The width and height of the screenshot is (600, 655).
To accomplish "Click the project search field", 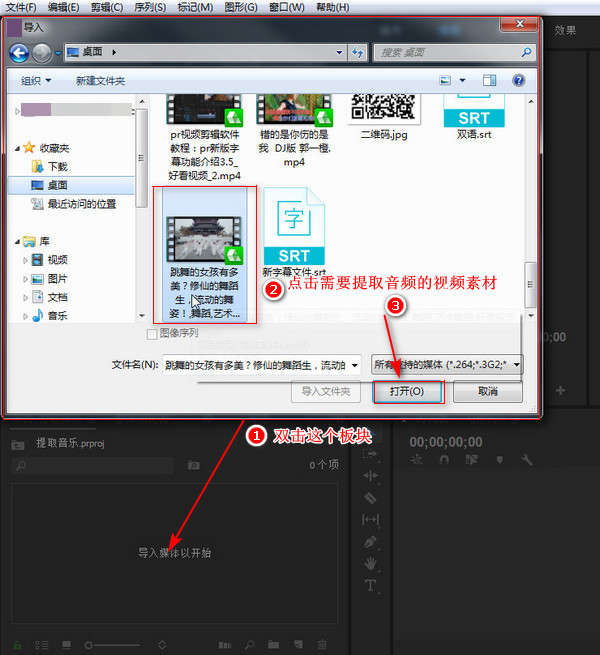I will [x=92, y=465].
